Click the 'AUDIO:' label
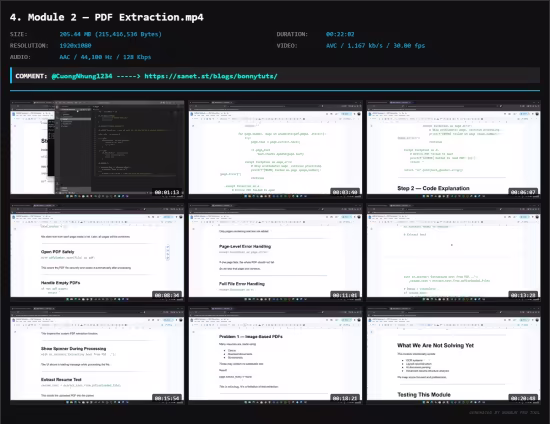The image size is (550, 424). click(x=20, y=57)
